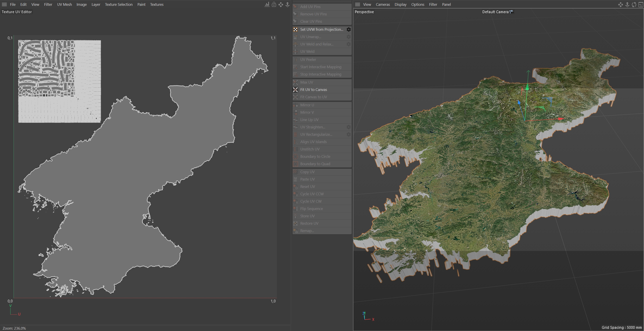Open Set UVW from Projection settings gear
Screen dimensions: 644x331
[349, 29]
